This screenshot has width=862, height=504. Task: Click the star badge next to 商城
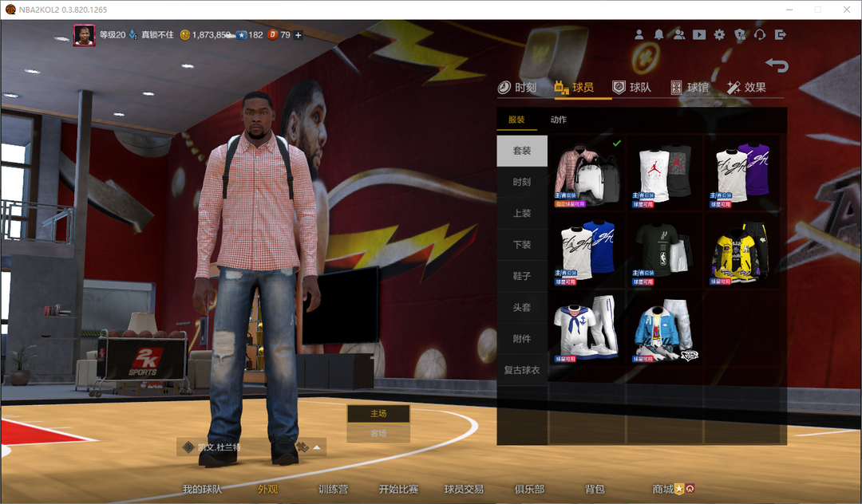(x=679, y=489)
